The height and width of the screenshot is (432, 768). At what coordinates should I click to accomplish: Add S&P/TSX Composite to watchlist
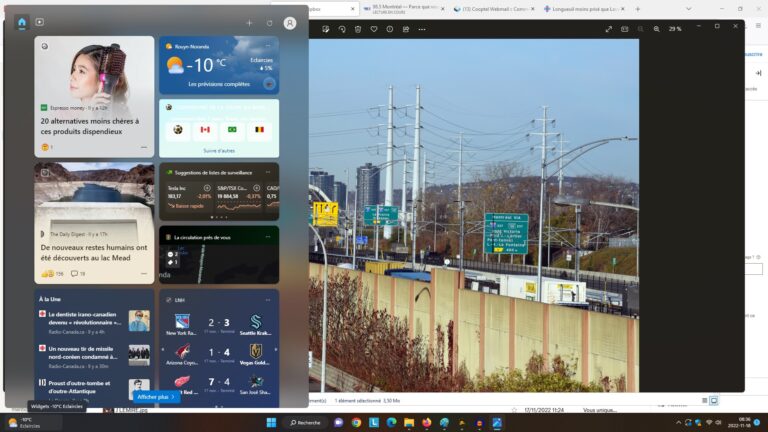coord(255,187)
